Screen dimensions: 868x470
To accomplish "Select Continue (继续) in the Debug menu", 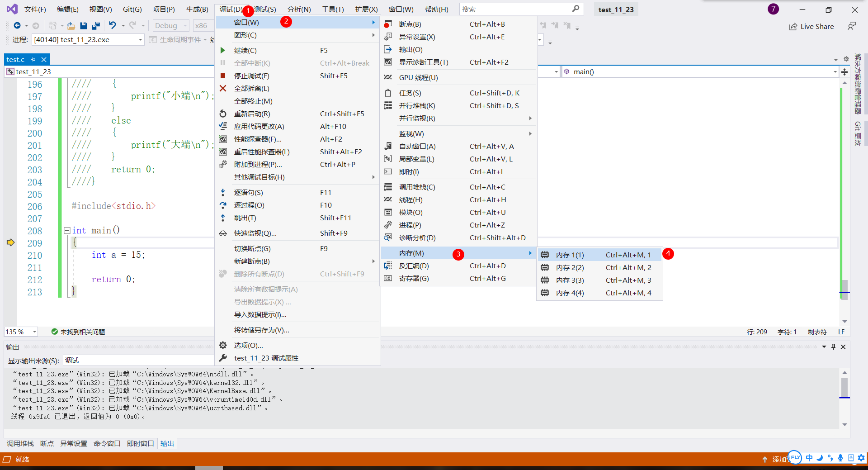I will 297,51.
